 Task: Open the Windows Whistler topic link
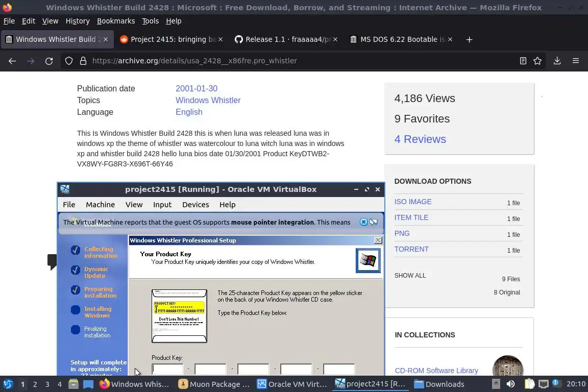point(208,100)
